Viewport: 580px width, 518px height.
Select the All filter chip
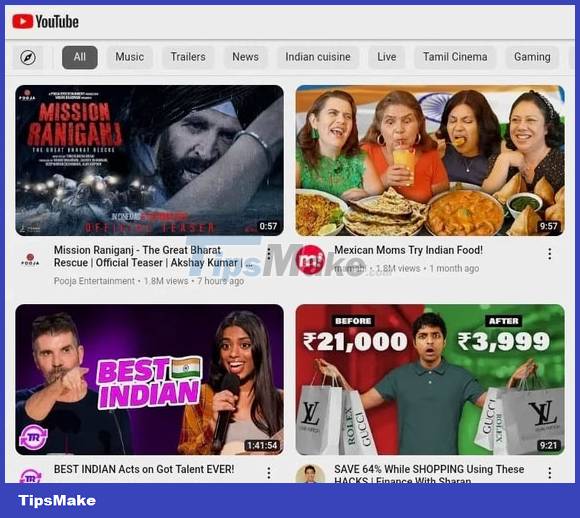pos(80,57)
